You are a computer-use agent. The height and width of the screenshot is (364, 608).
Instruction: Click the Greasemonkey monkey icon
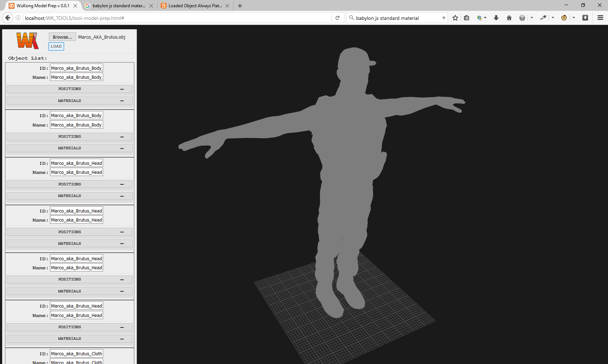pyautogui.click(x=564, y=18)
